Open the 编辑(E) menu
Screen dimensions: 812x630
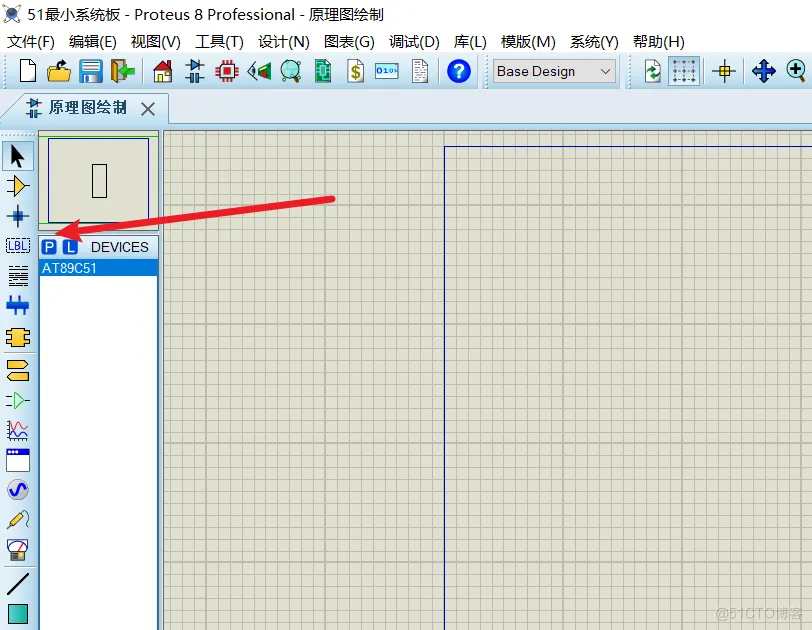tap(93, 41)
